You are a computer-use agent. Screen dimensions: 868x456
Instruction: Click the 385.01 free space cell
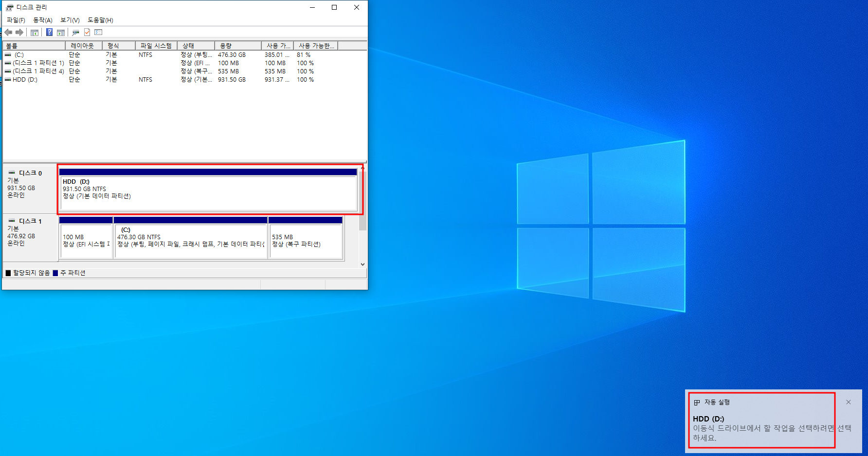click(x=277, y=55)
